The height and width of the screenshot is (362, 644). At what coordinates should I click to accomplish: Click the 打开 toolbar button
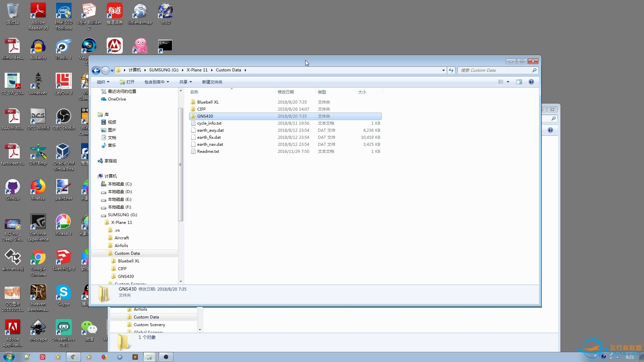pyautogui.click(x=127, y=82)
